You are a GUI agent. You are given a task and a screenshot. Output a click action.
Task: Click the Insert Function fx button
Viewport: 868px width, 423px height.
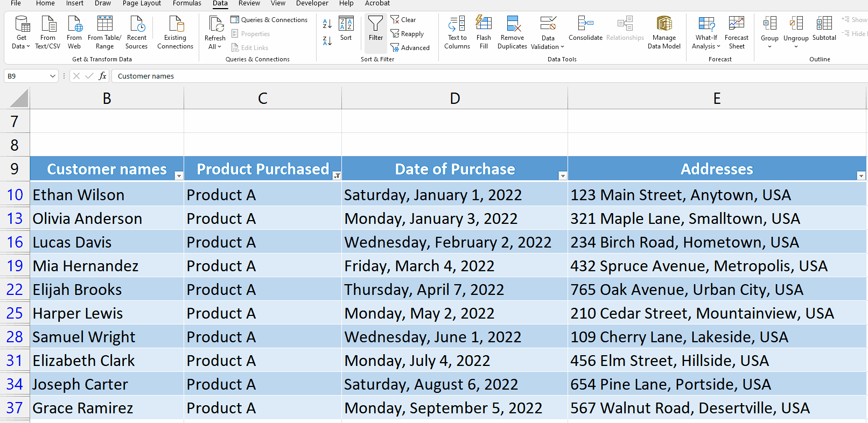tap(102, 76)
